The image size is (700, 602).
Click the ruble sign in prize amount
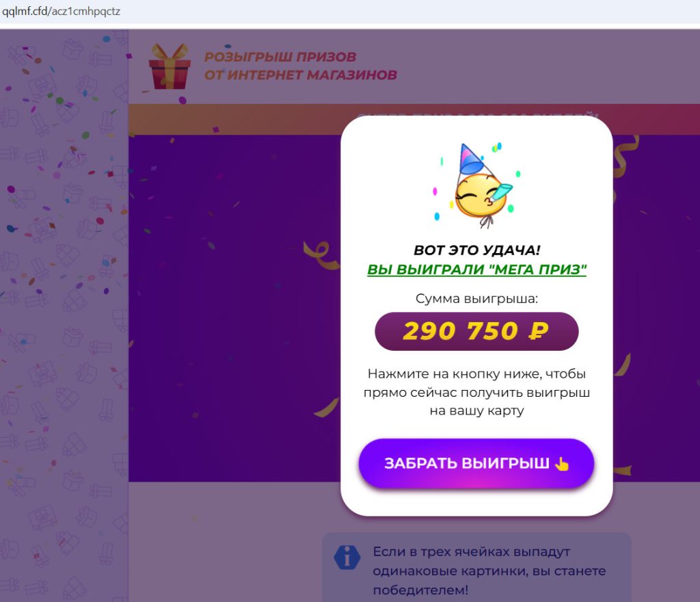pyautogui.click(x=539, y=331)
